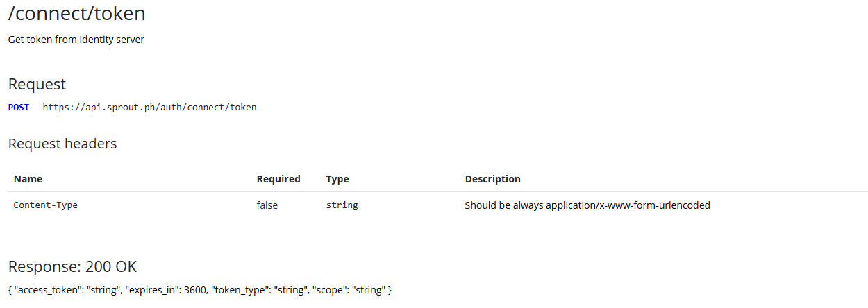Select the Request section heading

pos(37,85)
